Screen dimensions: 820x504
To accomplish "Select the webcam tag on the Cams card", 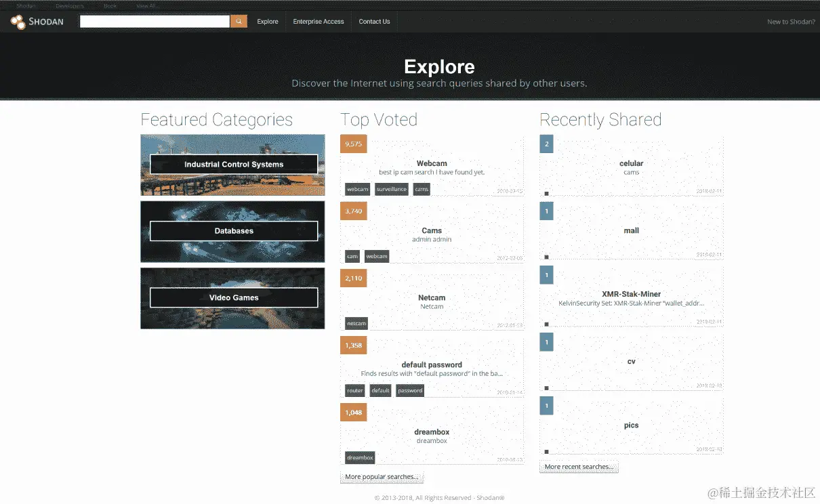I will [x=377, y=256].
